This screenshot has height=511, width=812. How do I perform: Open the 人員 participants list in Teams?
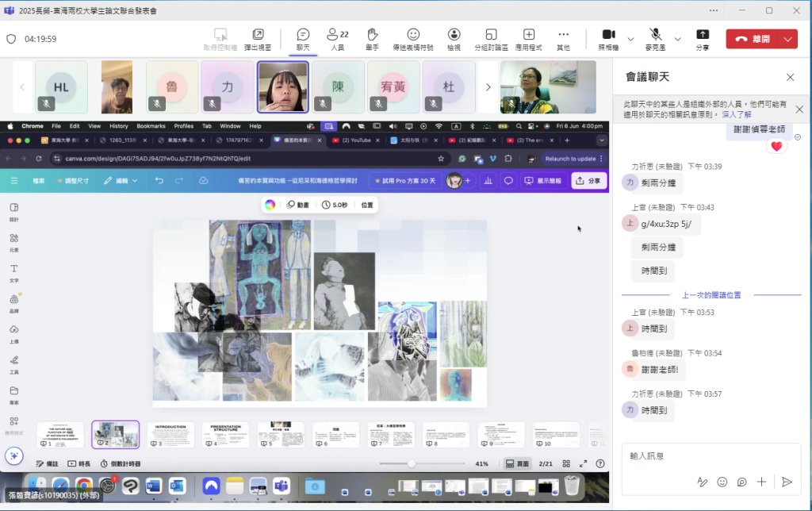point(338,40)
